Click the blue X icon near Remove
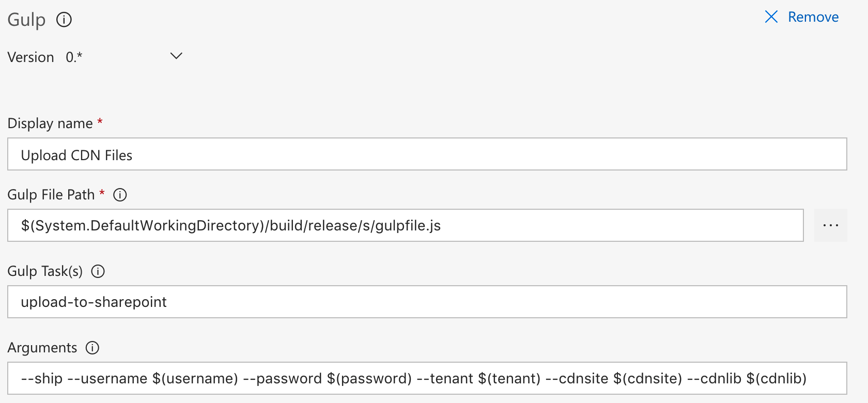Image resolution: width=868 pixels, height=403 pixels. 771,17
